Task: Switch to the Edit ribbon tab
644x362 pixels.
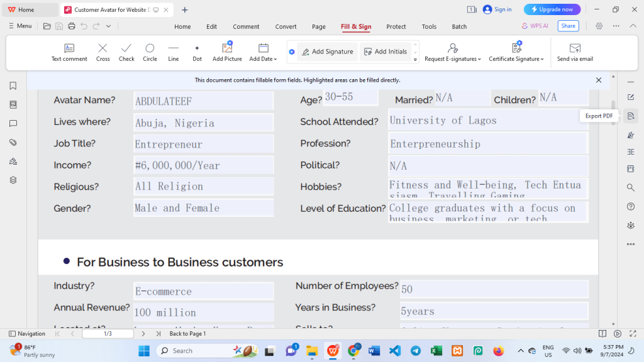Action: [211, 26]
